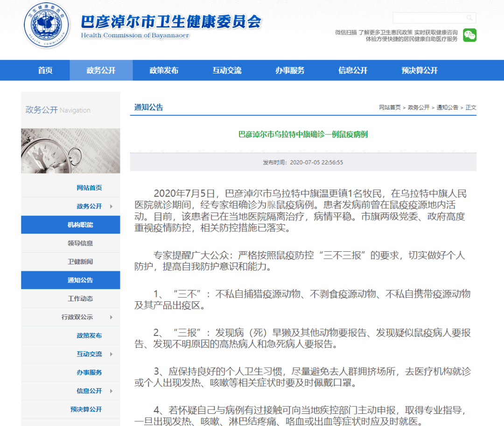Click the green WeChat icon
Viewport: 504px width, 426px height.
coord(469,34)
